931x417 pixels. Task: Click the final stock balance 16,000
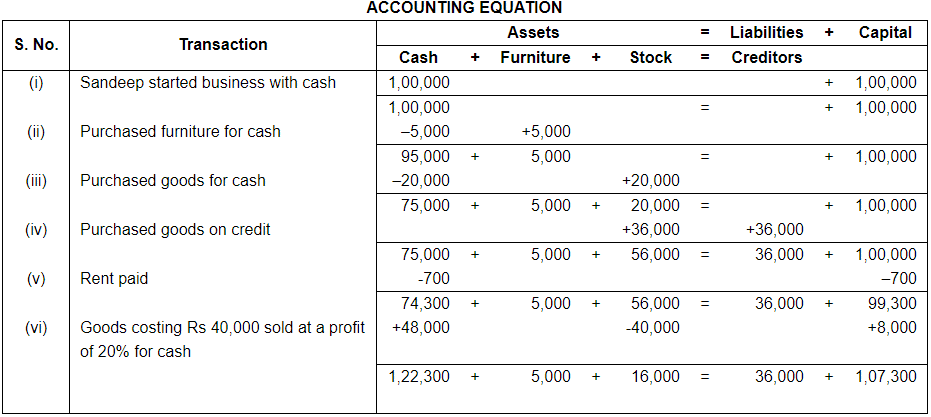[655, 376]
